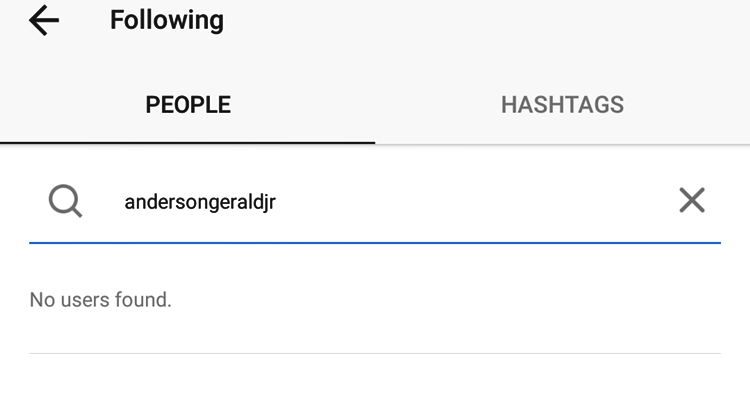
Task: Switch to the HASHTAGS tab
Action: [x=562, y=105]
